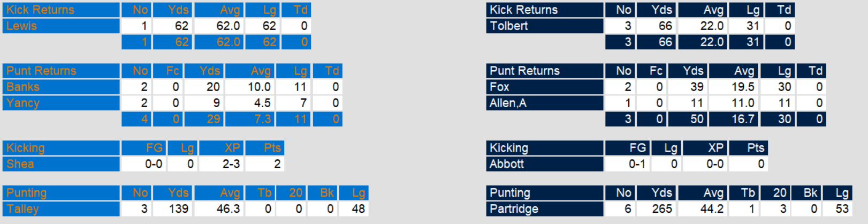Click Yancy's name under Punt Returns
868x224 pixels.
pos(23,103)
